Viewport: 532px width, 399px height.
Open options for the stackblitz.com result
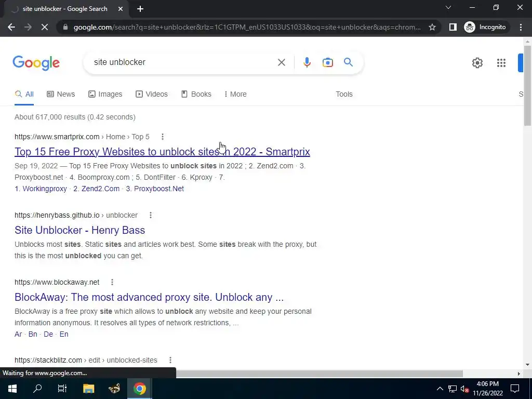(170, 360)
